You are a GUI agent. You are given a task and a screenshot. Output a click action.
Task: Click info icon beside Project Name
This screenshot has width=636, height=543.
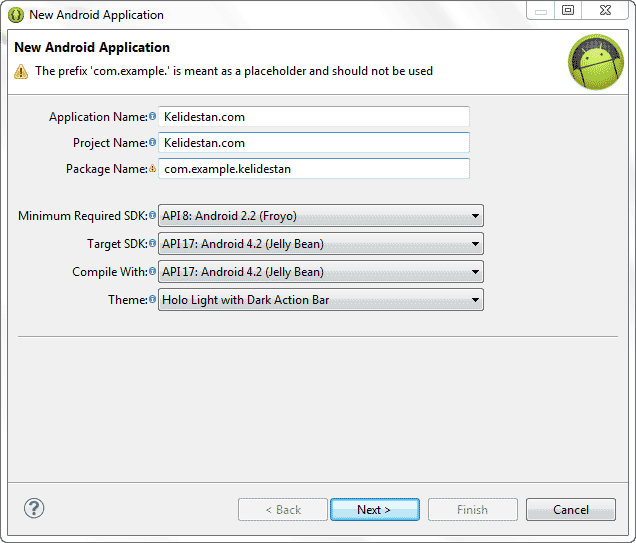(152, 142)
